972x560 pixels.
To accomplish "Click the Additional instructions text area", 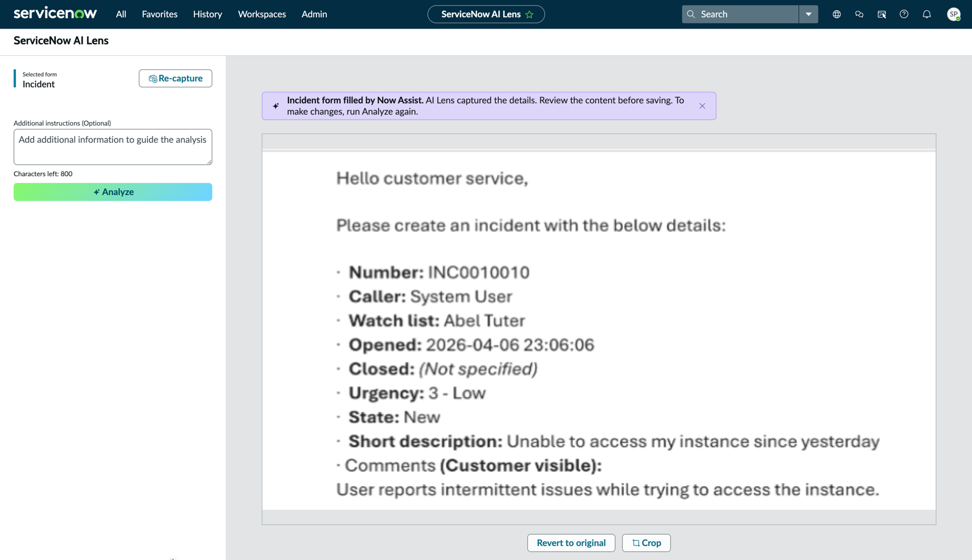I will [113, 146].
